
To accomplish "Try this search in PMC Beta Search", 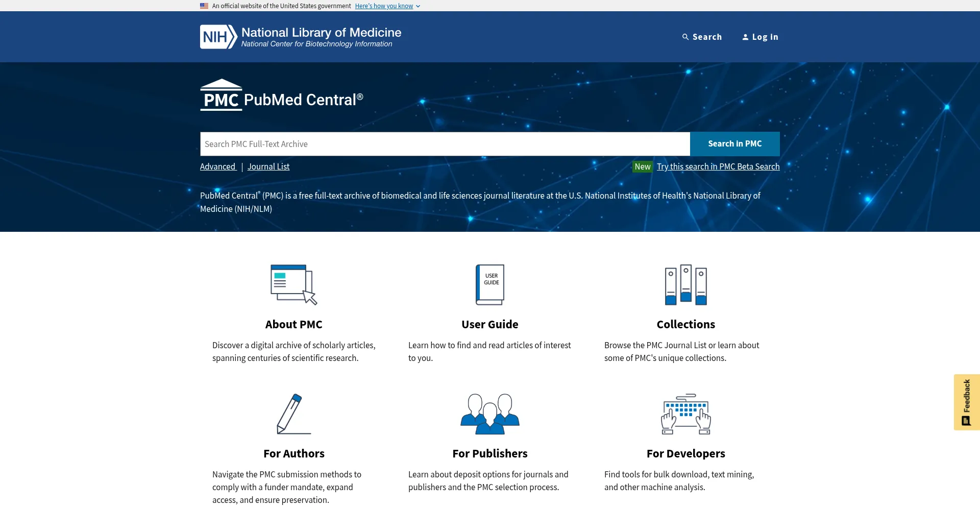I will click(718, 166).
